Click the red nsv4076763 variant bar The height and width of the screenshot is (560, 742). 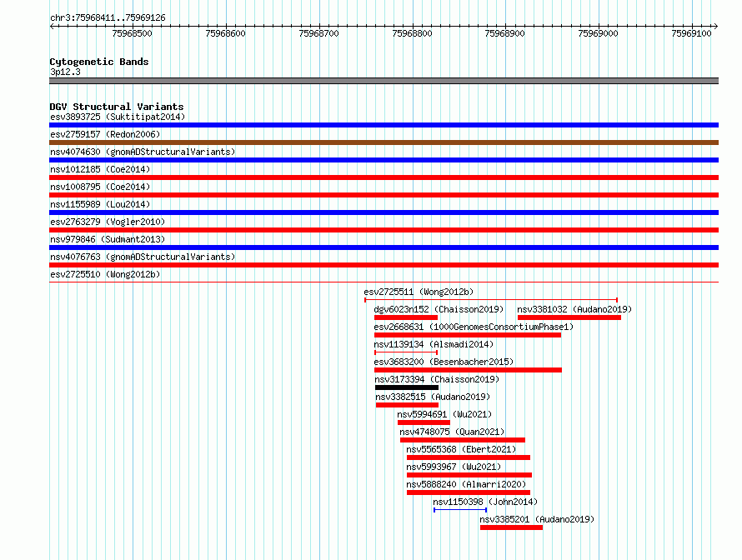click(384, 265)
